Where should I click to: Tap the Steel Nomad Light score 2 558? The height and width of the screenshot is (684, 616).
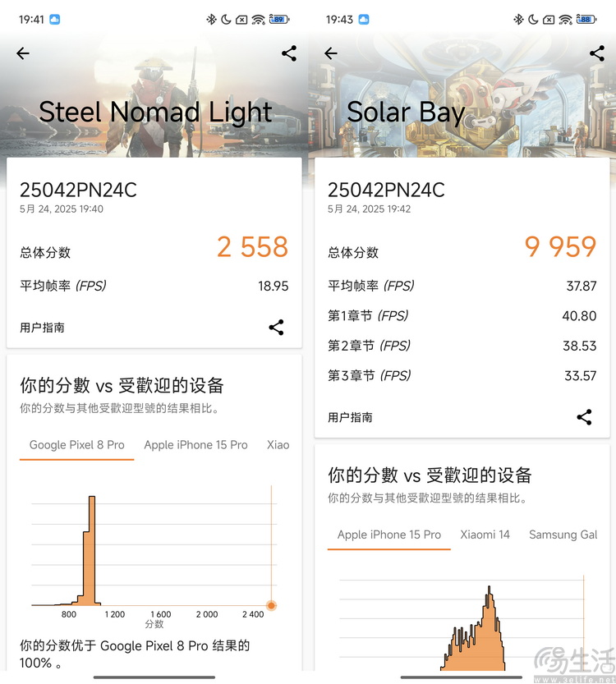(x=253, y=247)
